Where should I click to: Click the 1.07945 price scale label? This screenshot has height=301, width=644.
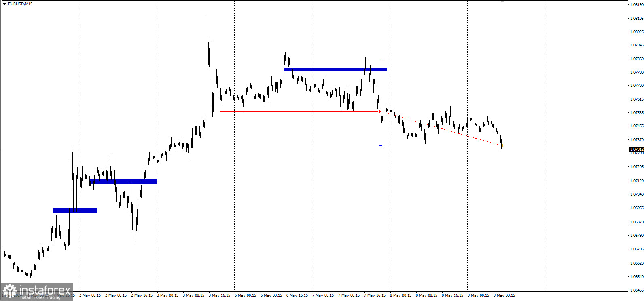[x=637, y=45]
